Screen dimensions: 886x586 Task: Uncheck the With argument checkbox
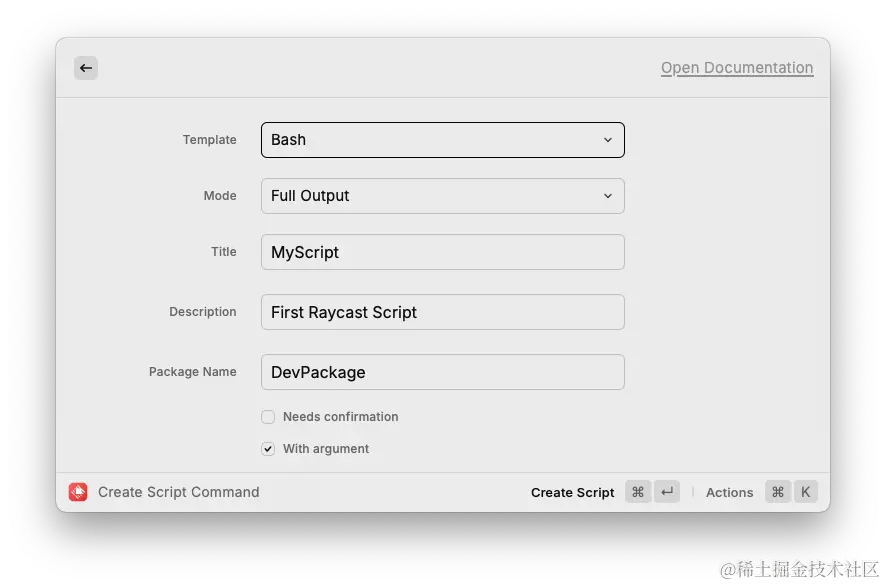[268, 449]
